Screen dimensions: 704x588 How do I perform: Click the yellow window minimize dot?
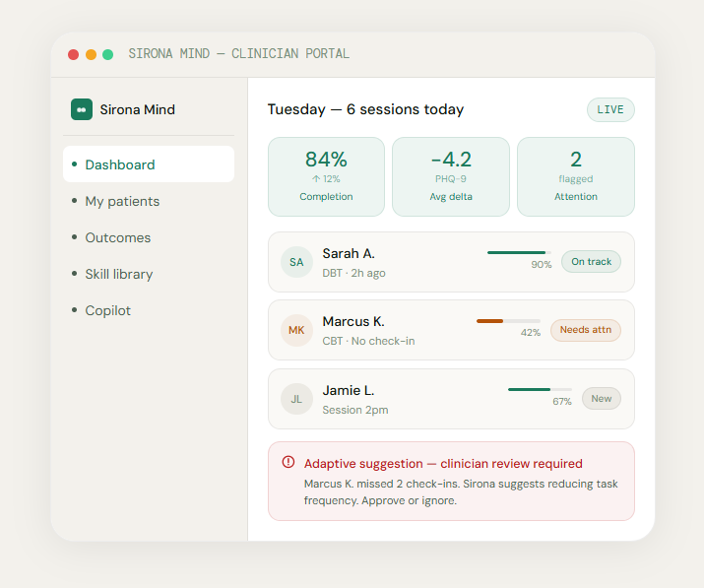coord(91,54)
